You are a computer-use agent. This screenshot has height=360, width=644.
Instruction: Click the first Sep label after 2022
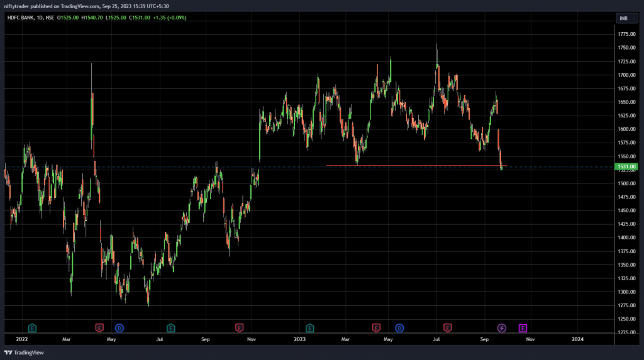(x=206, y=339)
